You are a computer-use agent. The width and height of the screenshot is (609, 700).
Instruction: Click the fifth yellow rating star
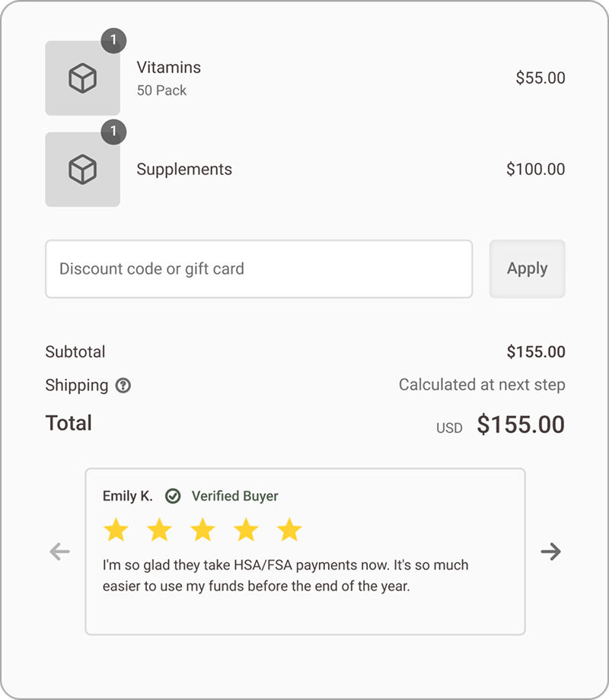point(289,530)
